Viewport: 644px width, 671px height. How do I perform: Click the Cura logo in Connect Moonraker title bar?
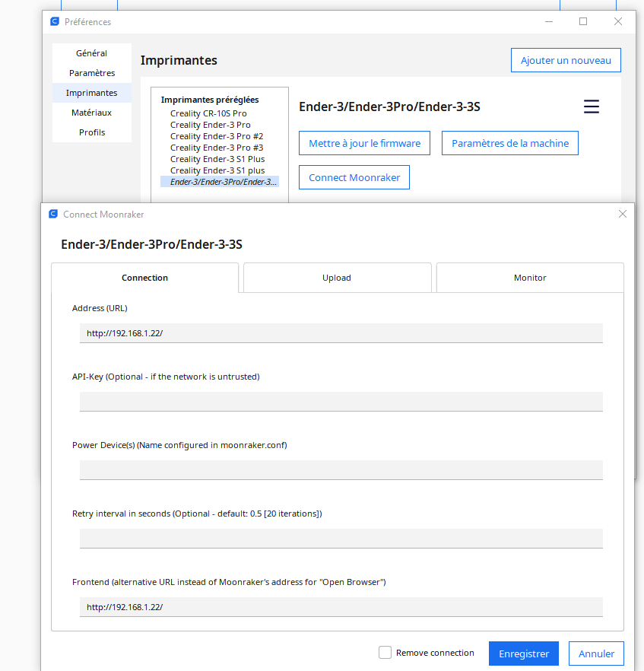(x=53, y=214)
